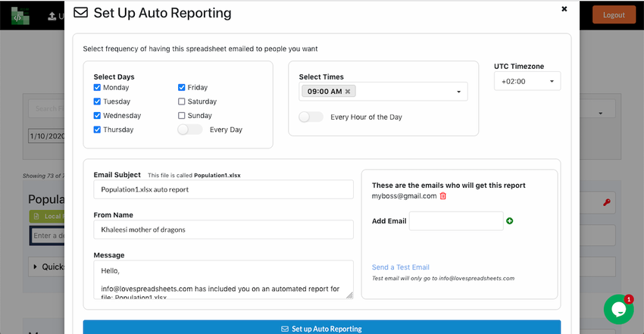Click the Send a Test Email link

pyautogui.click(x=400, y=267)
